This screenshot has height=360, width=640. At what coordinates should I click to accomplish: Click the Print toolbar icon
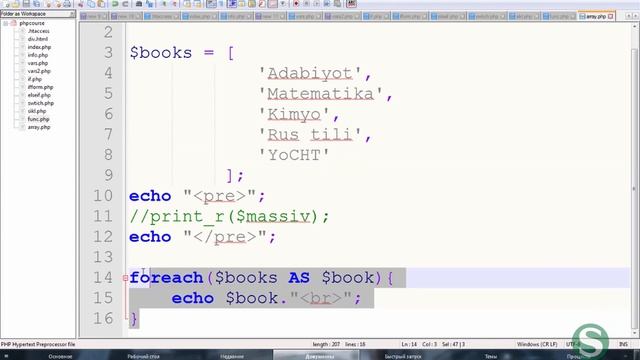click(67, 4)
